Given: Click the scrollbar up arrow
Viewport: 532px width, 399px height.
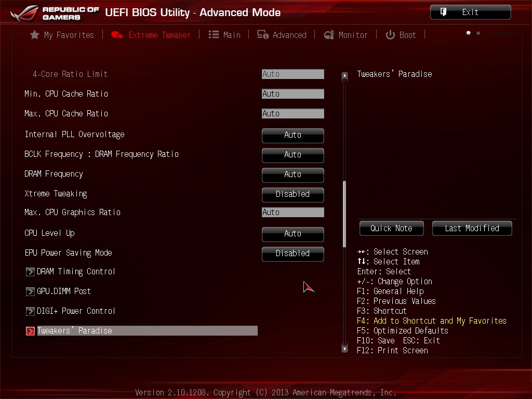Looking at the screenshot, I should click(345, 76).
